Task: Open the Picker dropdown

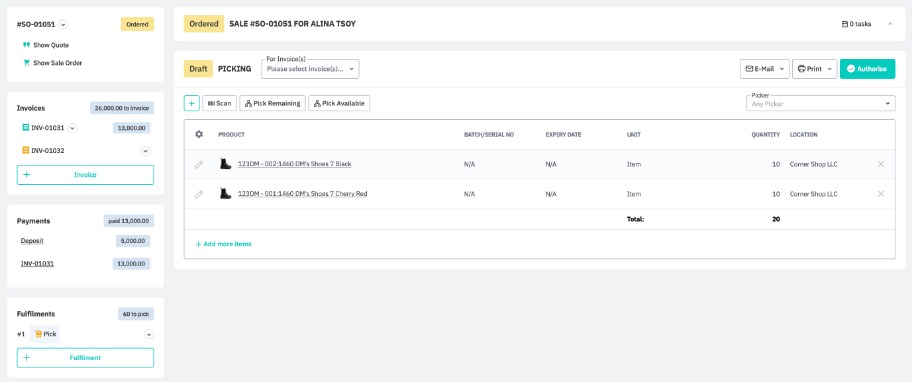Action: click(x=820, y=103)
